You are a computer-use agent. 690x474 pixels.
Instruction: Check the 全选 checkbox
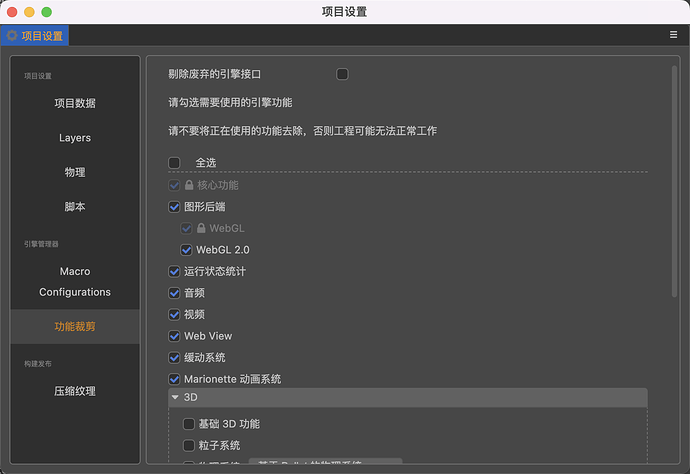coord(174,163)
